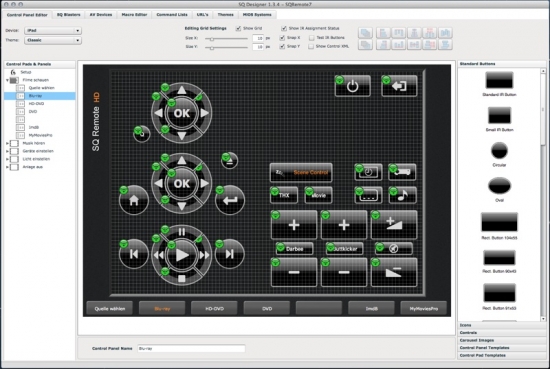550x369 pixels.
Task: Click the fast-forward arrows in transport wheel
Action: pyautogui.click(x=204, y=255)
